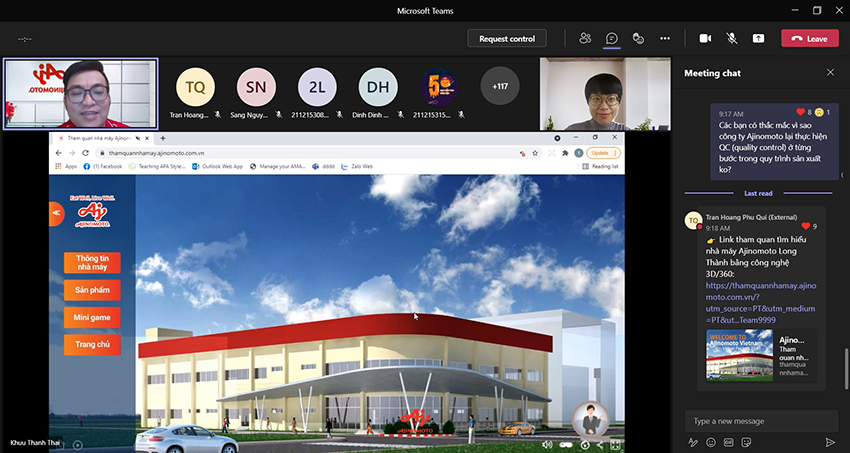Open the message Format options icon
This screenshot has height=453, width=850.
693,443
